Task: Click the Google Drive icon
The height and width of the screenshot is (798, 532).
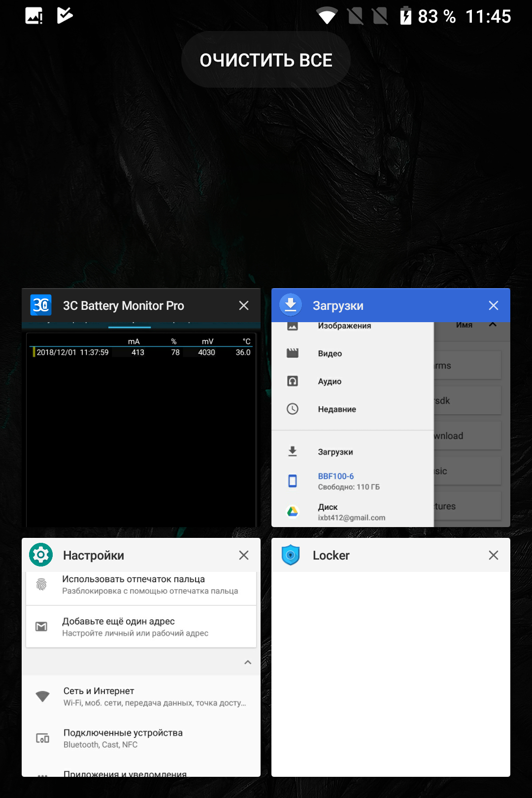Action: [x=293, y=512]
